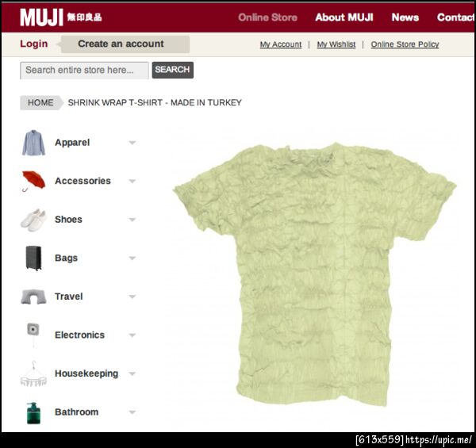Viewport: 476px width, 448px height.
Task: Expand the Bathroom category arrow
Action: coord(132,412)
